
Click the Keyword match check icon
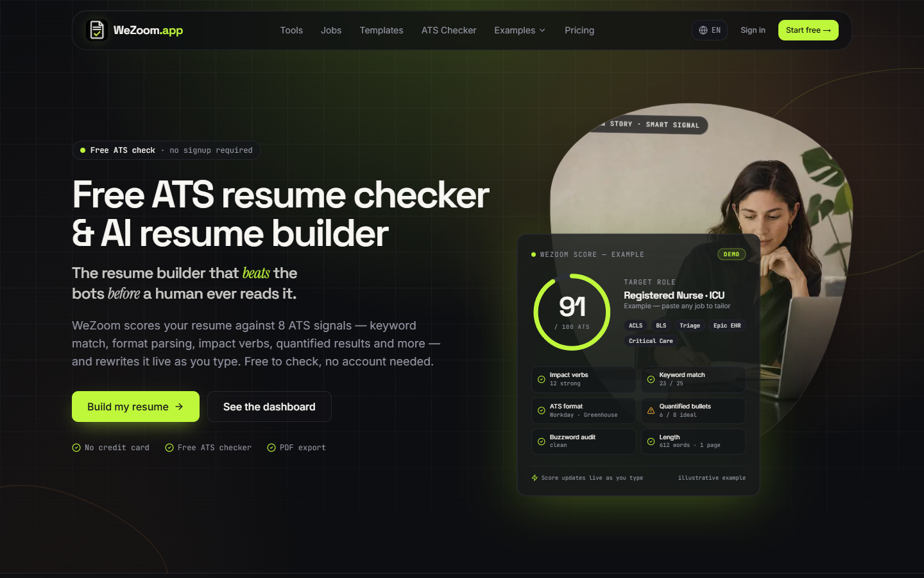click(651, 380)
